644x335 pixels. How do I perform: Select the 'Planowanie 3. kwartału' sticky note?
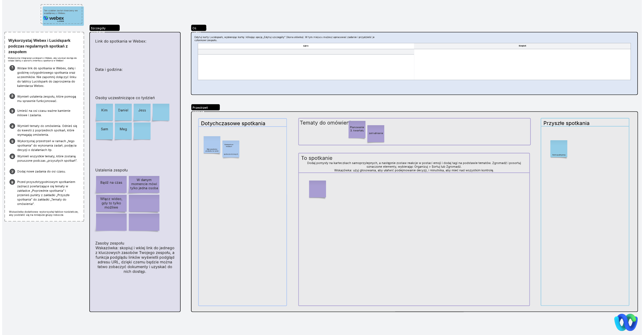[x=357, y=129]
